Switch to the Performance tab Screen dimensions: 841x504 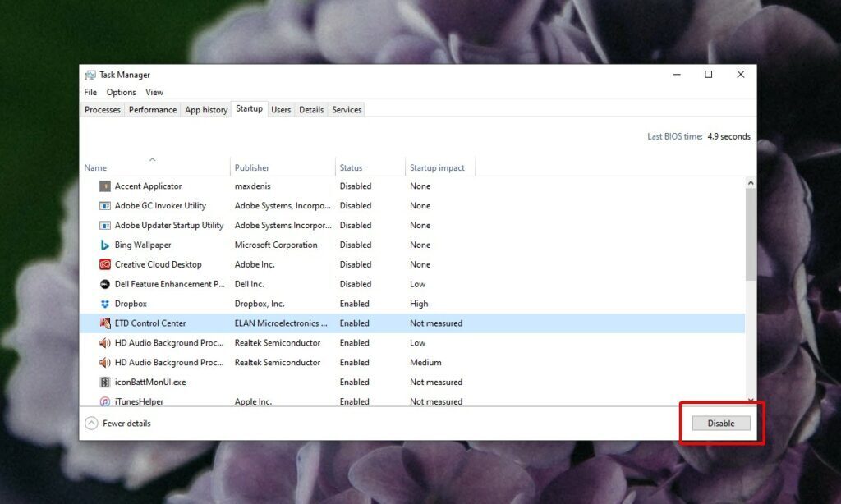click(153, 109)
